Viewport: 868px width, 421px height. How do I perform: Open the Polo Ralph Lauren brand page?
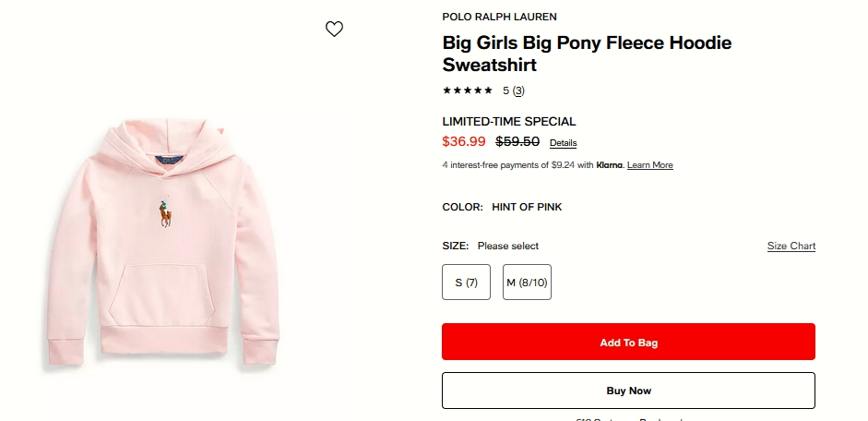[499, 18]
